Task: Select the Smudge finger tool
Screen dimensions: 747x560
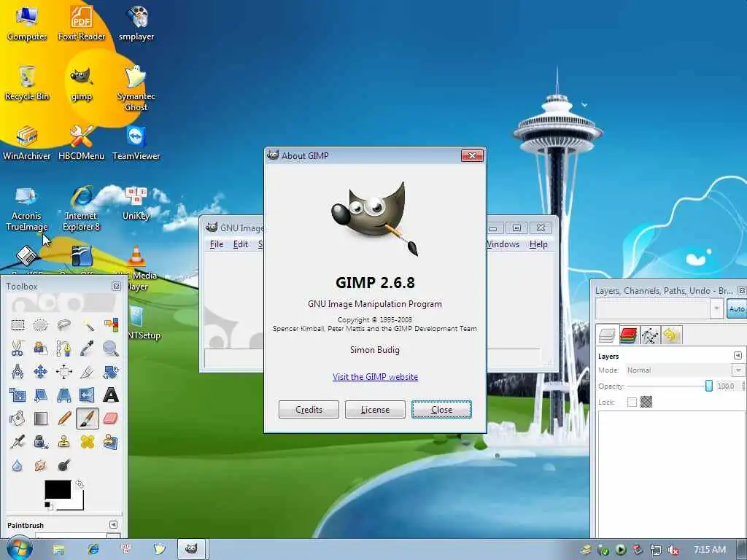Action: point(41,464)
